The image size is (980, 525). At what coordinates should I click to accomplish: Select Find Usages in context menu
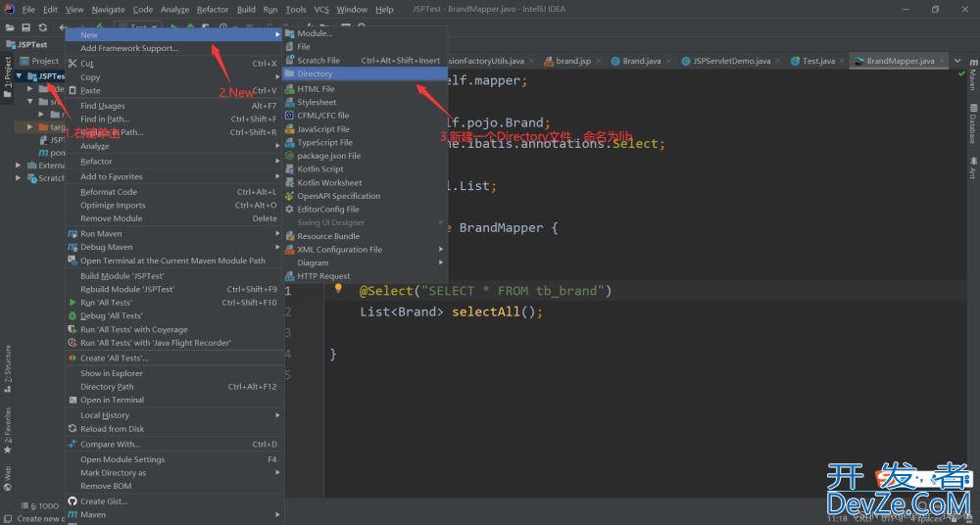click(174, 106)
